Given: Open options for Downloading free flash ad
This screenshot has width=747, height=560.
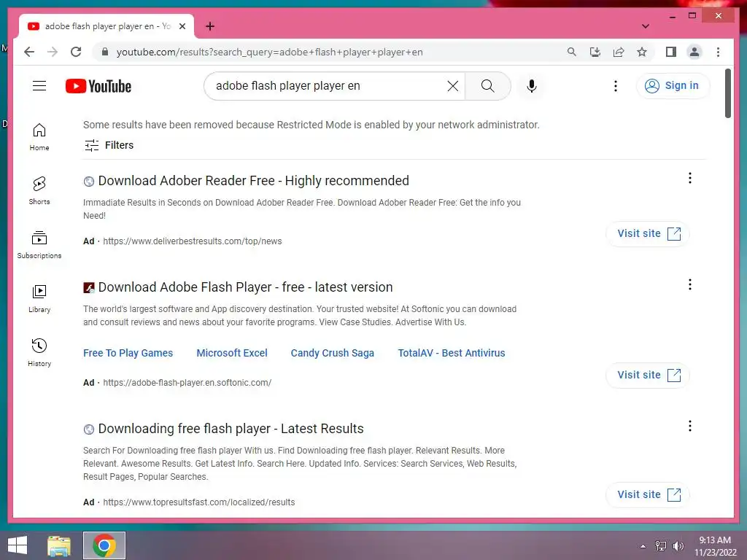Looking at the screenshot, I should click(690, 426).
